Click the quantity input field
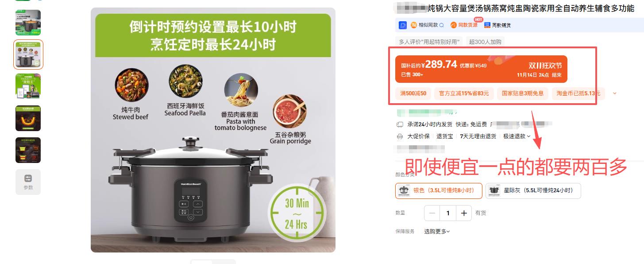 pos(448,213)
